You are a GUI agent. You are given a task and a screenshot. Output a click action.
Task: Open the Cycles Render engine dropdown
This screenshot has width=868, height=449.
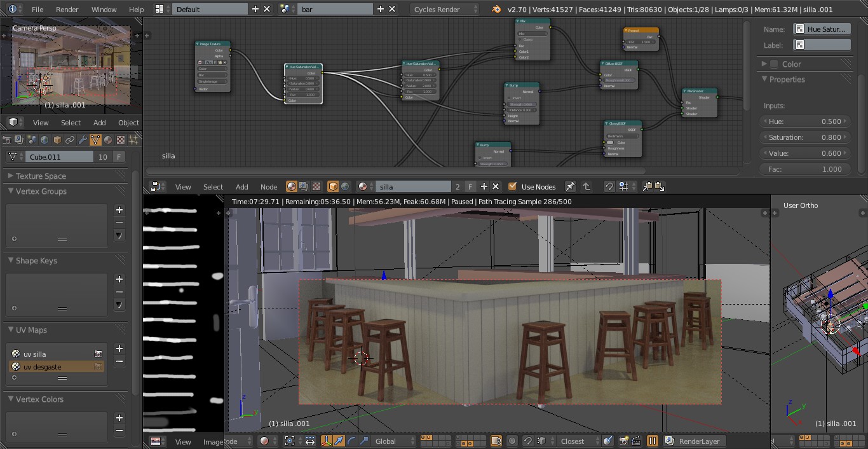pos(445,10)
